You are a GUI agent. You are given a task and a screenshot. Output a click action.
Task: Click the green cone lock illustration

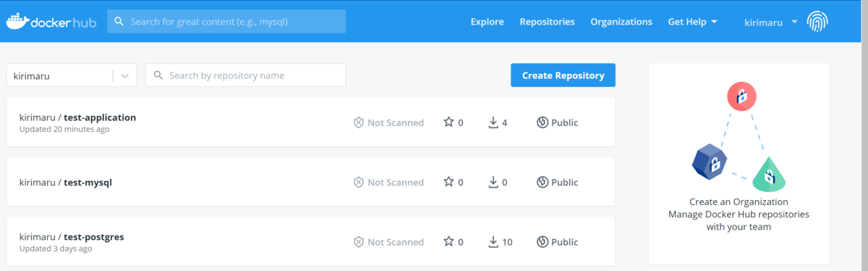769,174
